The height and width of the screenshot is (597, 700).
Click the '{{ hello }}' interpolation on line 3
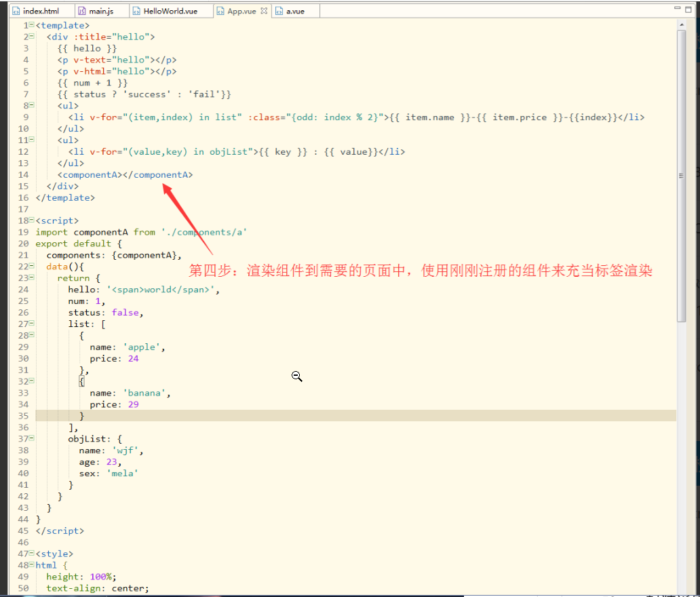pos(87,48)
